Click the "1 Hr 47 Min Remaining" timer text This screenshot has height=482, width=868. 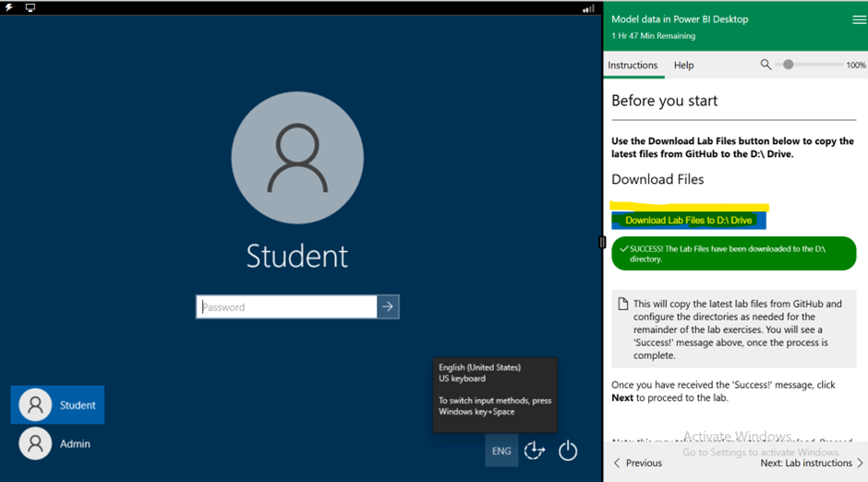(x=653, y=36)
